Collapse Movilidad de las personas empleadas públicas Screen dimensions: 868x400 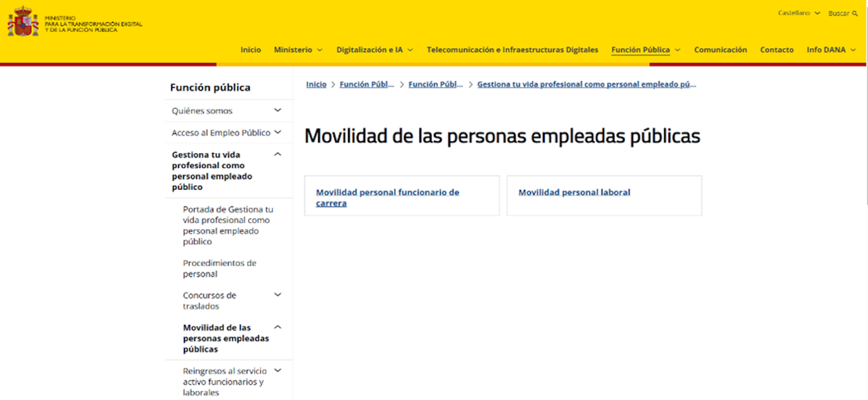point(278,327)
